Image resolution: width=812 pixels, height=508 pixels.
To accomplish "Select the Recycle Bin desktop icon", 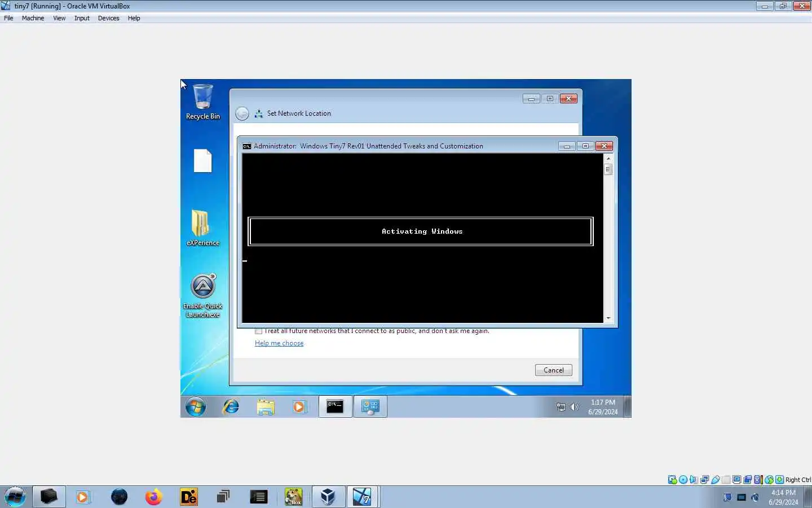I will [x=203, y=102].
